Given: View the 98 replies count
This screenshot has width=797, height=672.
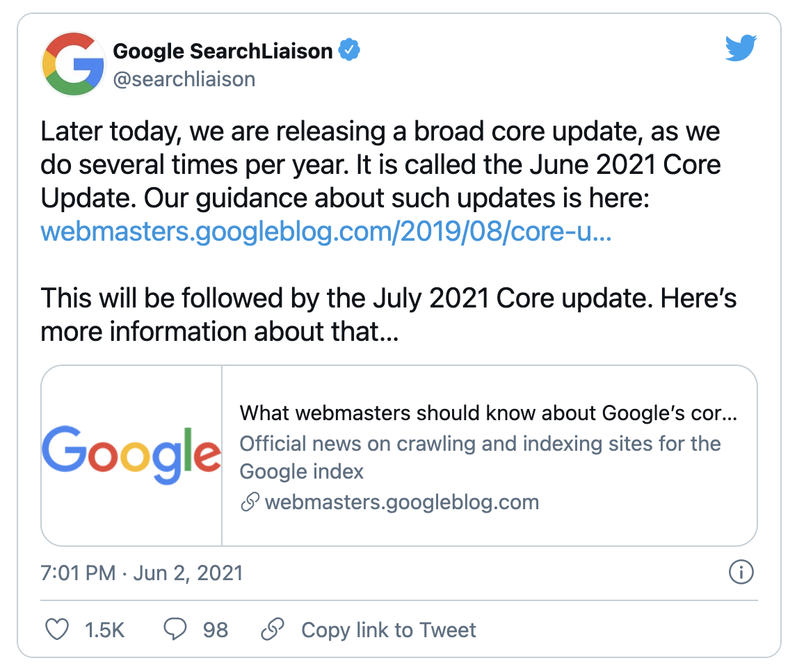Looking at the screenshot, I should point(216,630).
